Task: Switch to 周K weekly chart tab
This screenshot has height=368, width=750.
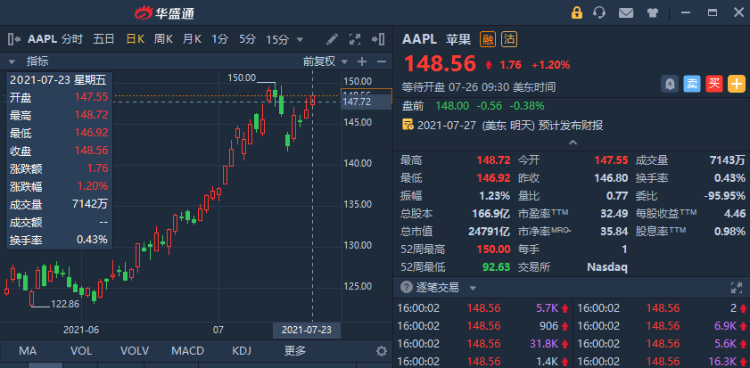Action: pyautogui.click(x=163, y=39)
